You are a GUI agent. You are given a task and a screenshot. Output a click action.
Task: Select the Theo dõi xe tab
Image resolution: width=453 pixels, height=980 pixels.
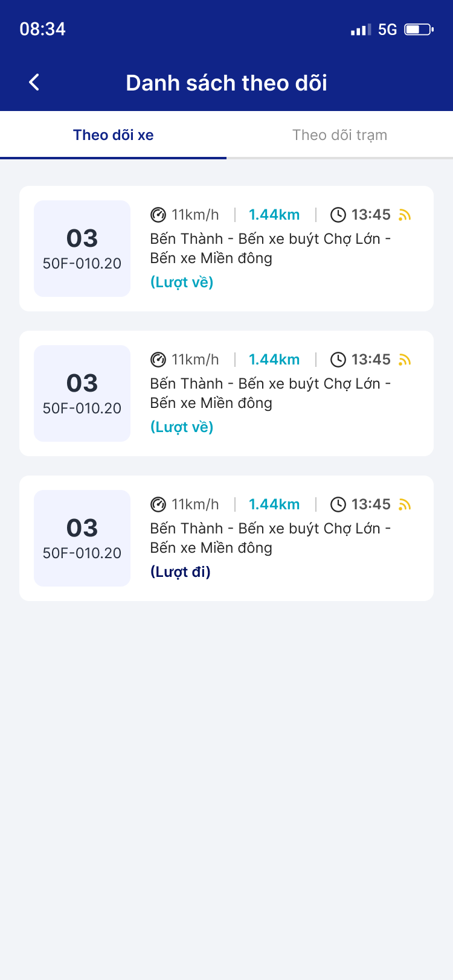click(113, 135)
